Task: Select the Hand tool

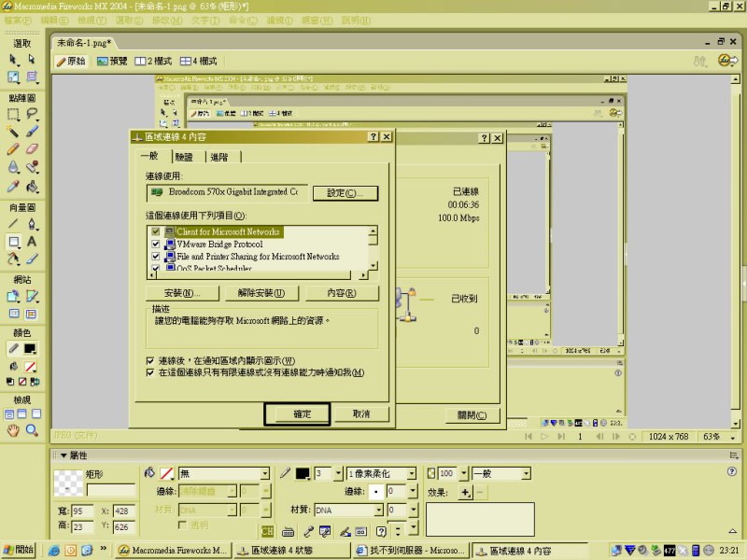Action: (13, 430)
